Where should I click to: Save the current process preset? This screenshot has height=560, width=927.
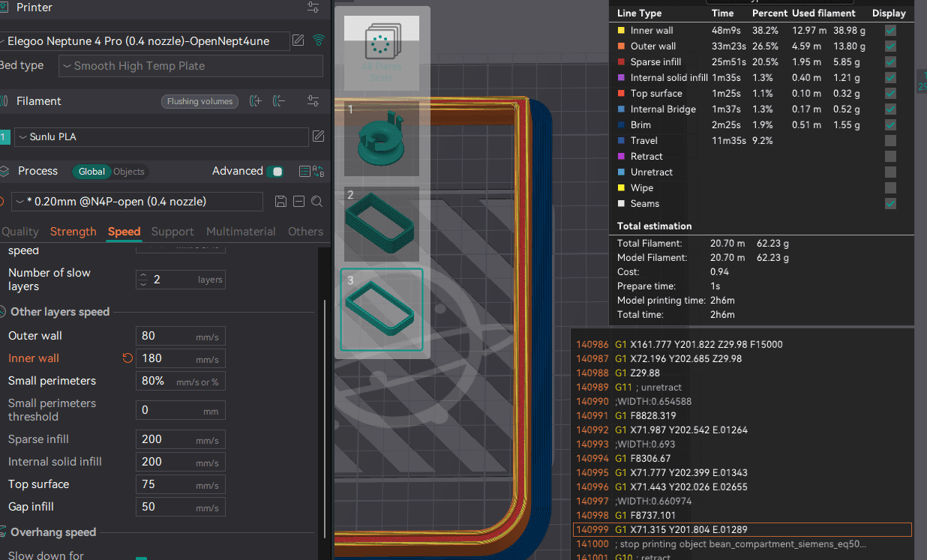(x=280, y=202)
